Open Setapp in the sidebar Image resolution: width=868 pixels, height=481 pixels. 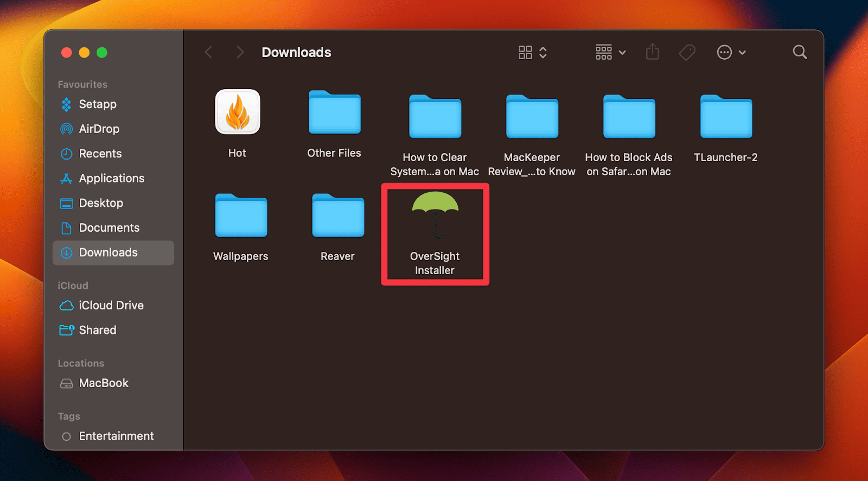113,104
